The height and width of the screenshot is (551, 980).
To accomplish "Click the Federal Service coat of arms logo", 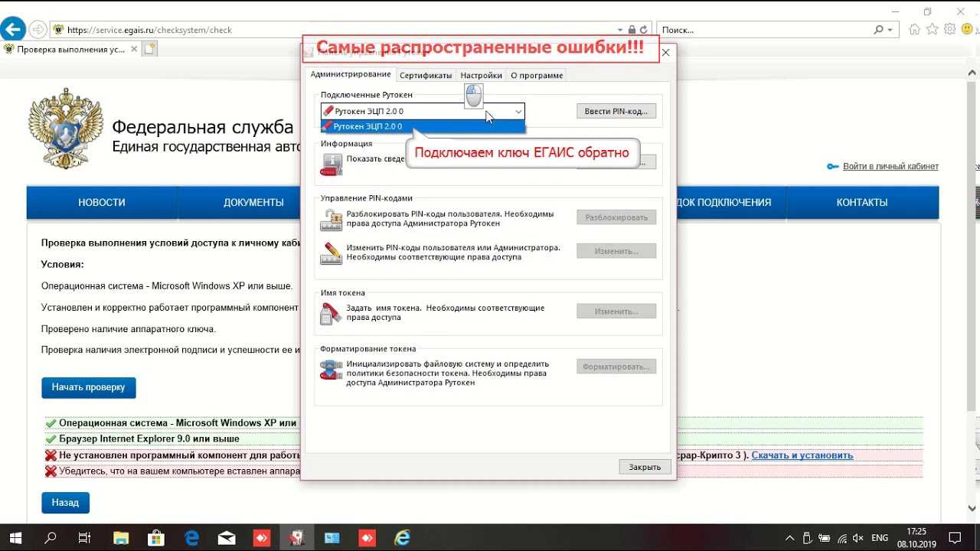I will point(65,128).
